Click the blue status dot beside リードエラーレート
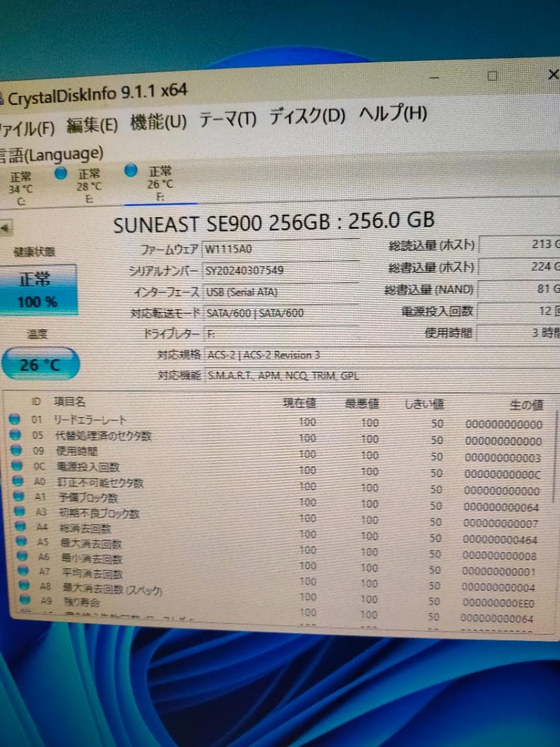 click(15, 421)
